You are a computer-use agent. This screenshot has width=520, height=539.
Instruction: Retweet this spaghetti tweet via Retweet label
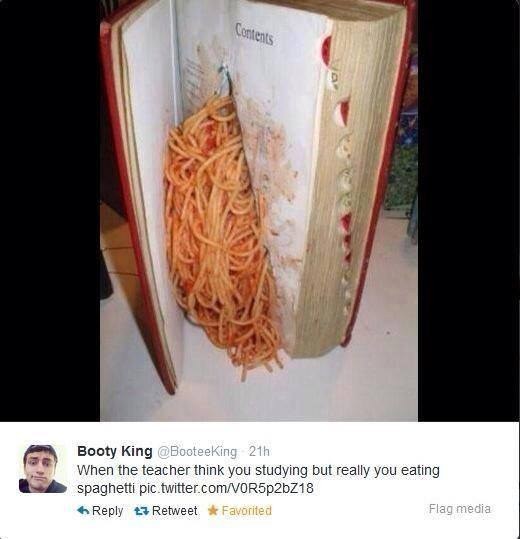coord(175,510)
